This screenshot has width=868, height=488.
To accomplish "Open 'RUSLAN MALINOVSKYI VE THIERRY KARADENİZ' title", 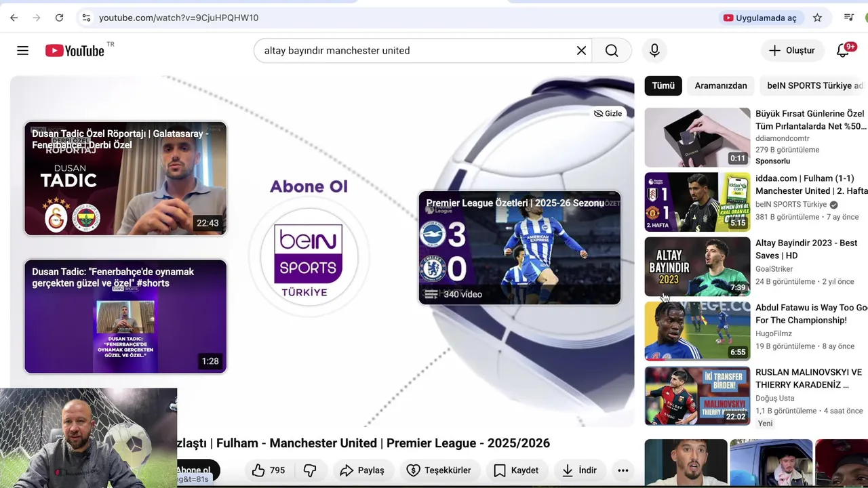I will [x=808, y=378].
